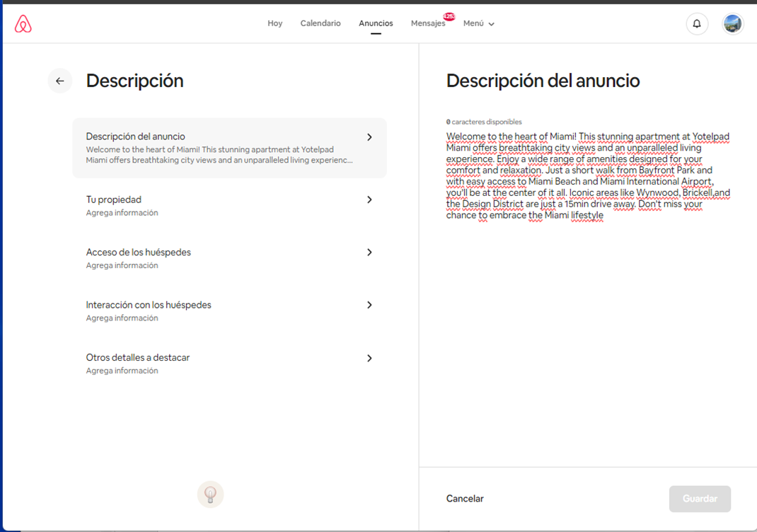Click the Airbnb logo
This screenshot has width=757, height=532.
pyautogui.click(x=23, y=23)
